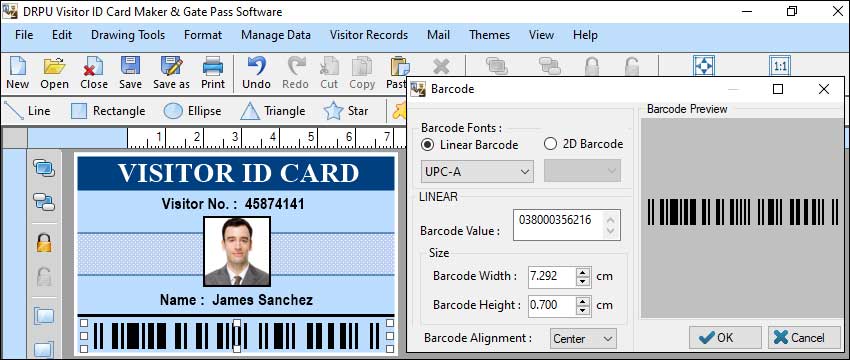This screenshot has width=850, height=360.
Task: Open the File menu
Action: click(x=24, y=35)
